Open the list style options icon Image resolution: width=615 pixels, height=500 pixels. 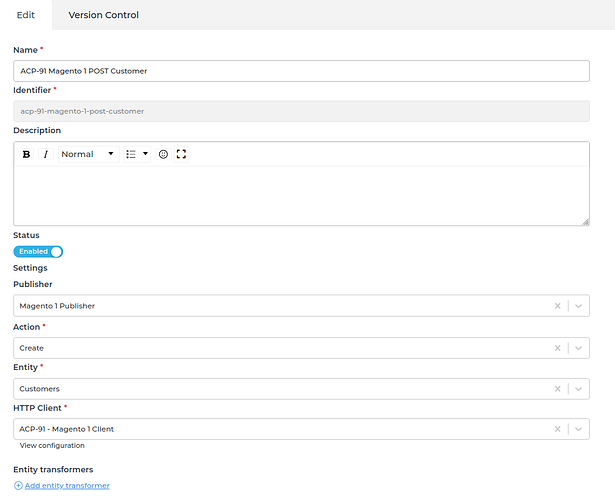[x=131, y=154]
